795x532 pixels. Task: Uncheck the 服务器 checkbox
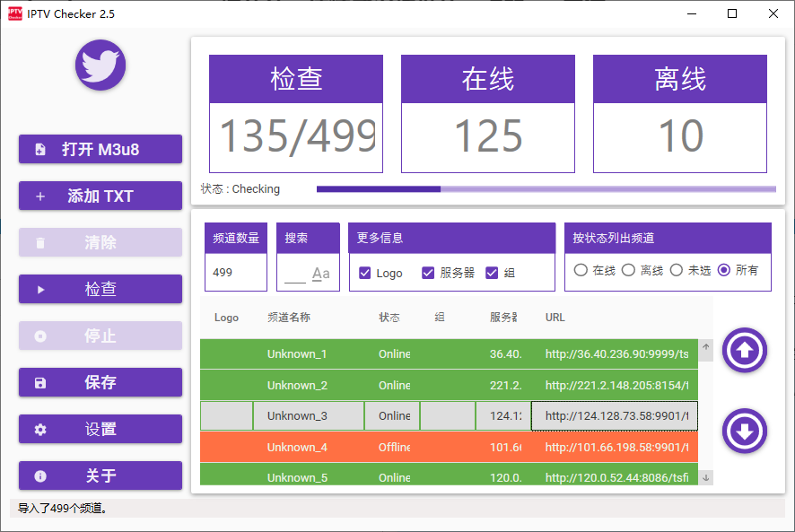pyautogui.click(x=428, y=273)
